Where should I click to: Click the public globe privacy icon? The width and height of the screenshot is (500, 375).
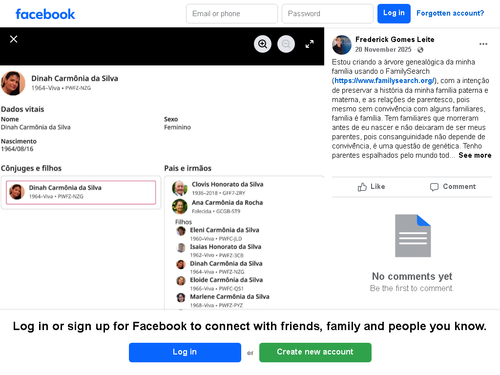pyautogui.click(x=420, y=50)
